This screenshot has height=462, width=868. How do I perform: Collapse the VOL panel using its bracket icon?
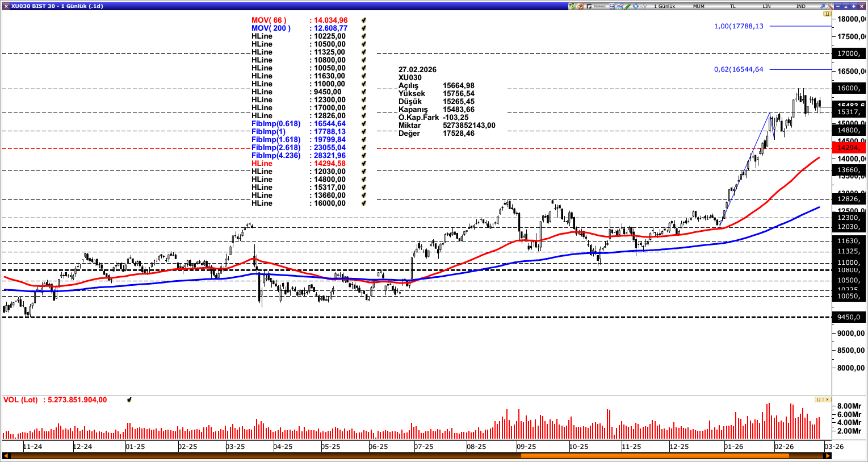[x=818, y=399]
